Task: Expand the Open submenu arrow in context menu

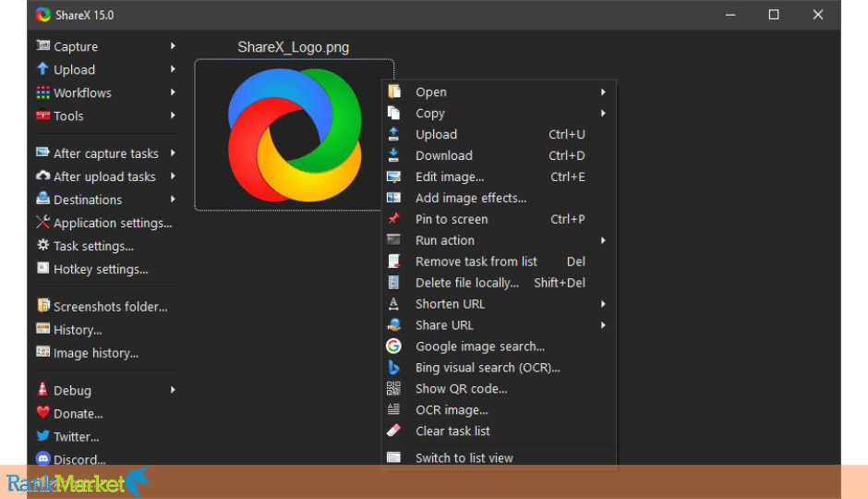Action: pos(603,91)
